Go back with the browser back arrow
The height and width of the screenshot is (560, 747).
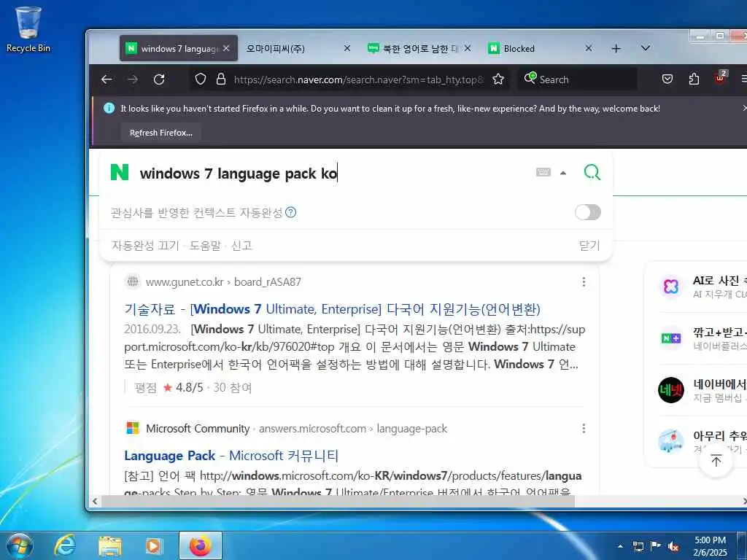coord(107,79)
